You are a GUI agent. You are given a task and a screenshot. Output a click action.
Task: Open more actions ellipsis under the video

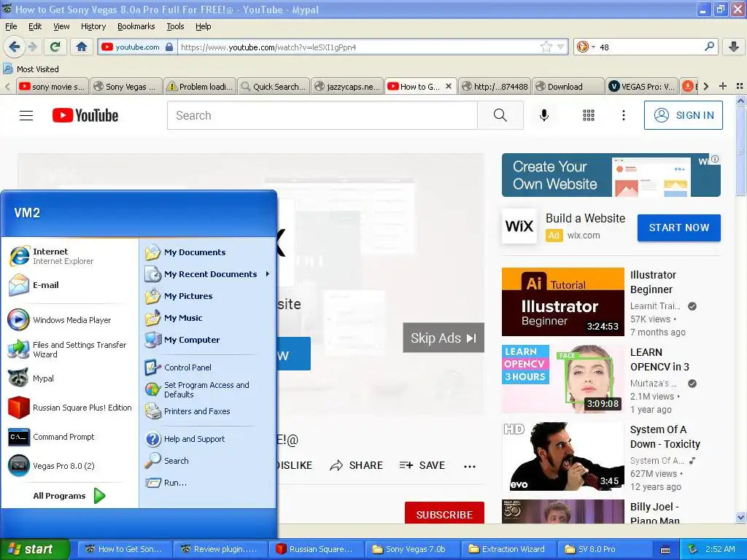point(470,466)
